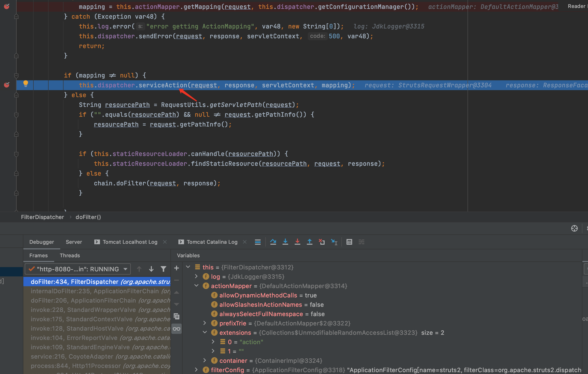The image size is (588, 374).
Task: Click Step Over debugger icon
Action: [x=273, y=242]
